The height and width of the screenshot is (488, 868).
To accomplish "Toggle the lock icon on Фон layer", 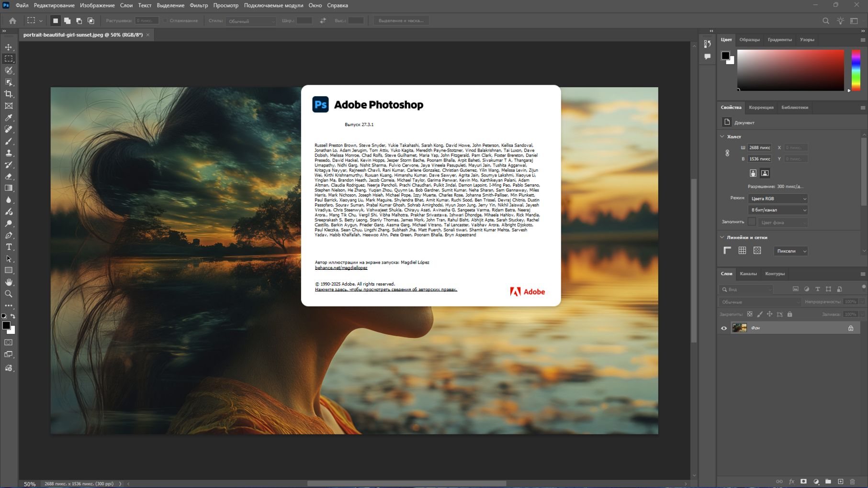I will click(851, 328).
